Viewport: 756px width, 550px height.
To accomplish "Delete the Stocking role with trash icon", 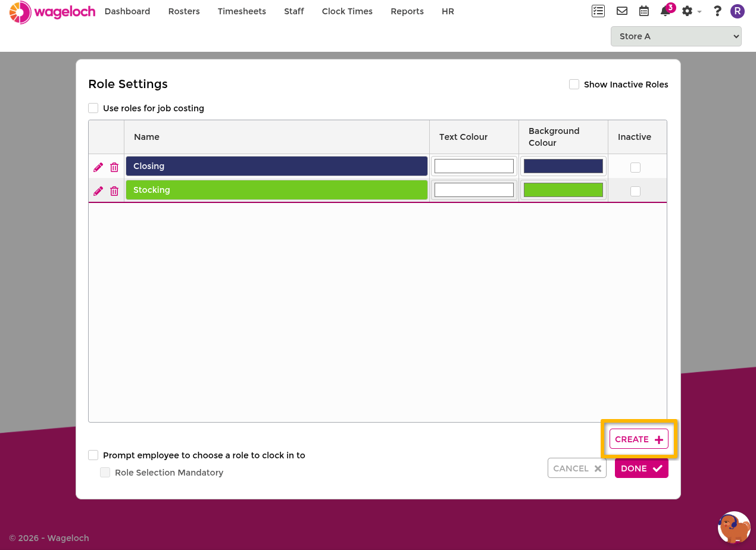I will 114,191.
